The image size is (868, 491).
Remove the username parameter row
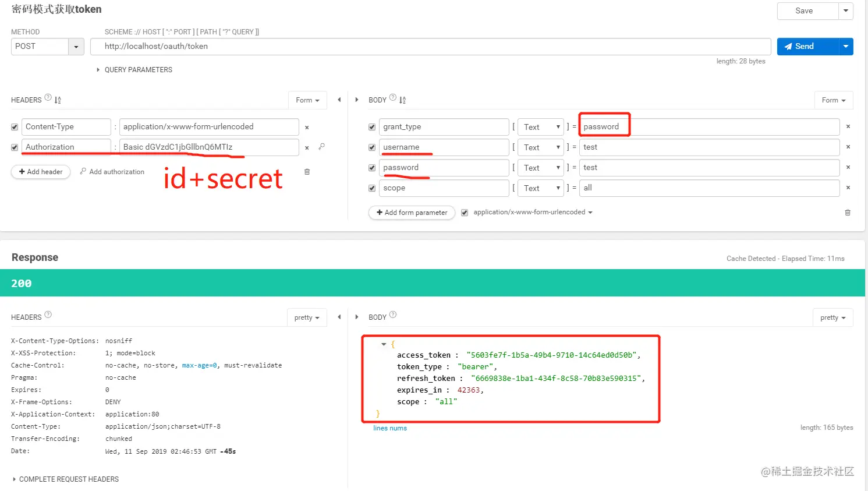848,147
